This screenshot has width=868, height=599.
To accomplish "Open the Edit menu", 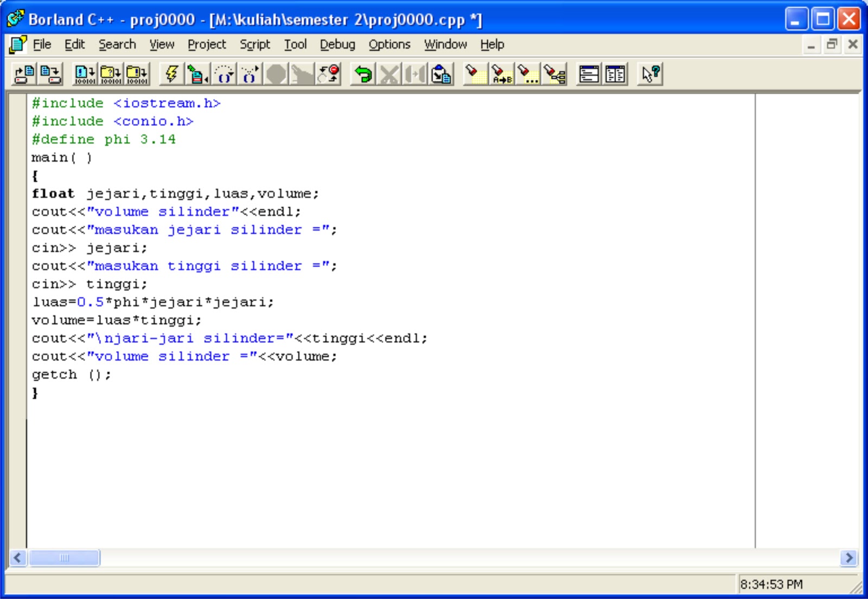I will point(75,44).
